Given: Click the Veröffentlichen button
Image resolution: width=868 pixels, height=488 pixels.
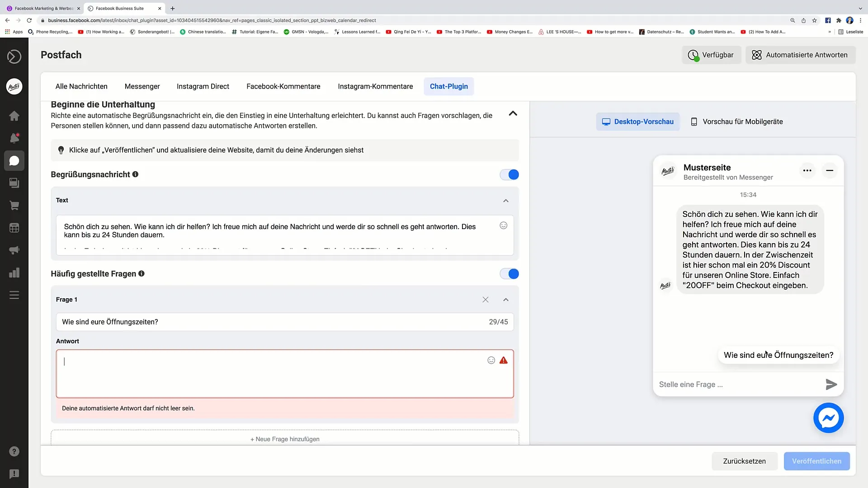Looking at the screenshot, I should coord(816,461).
